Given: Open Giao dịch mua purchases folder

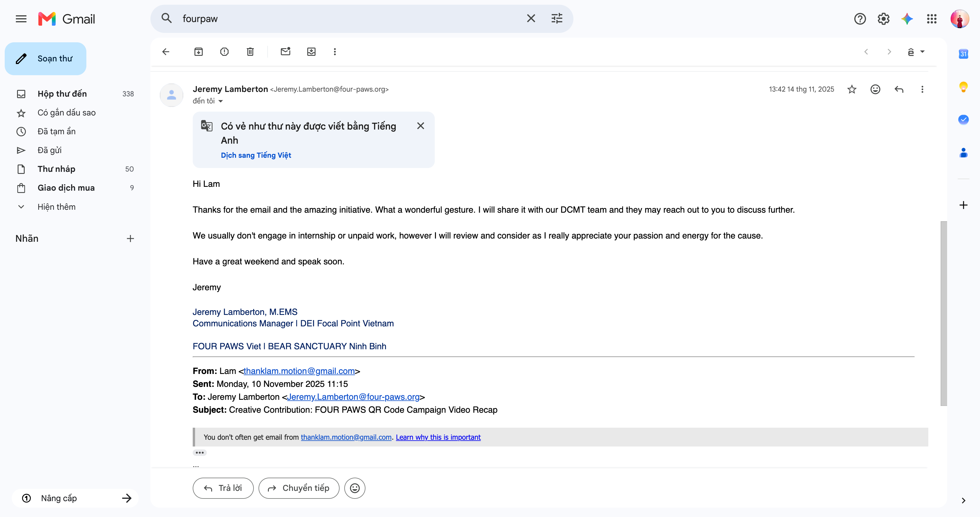Looking at the screenshot, I should 75,188.
